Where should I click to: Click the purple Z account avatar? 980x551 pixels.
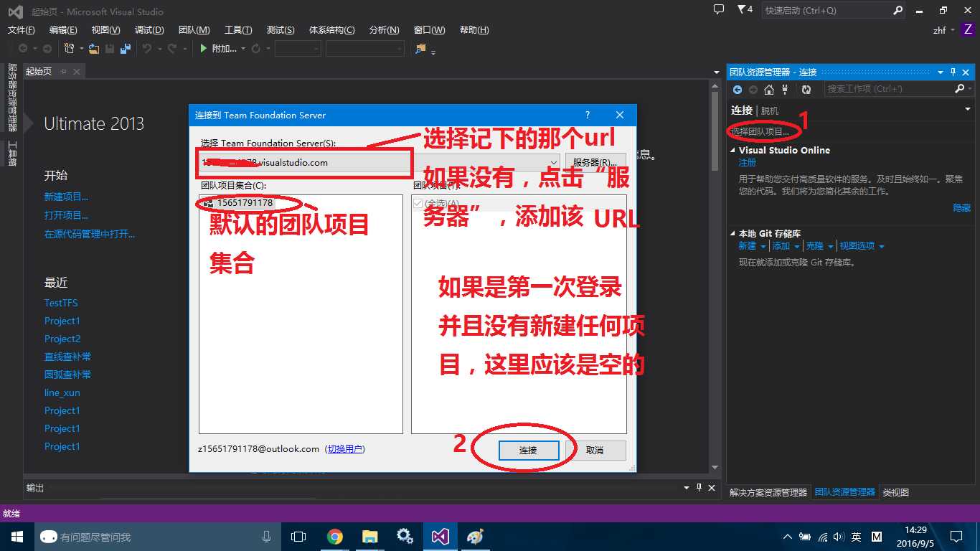[968, 30]
